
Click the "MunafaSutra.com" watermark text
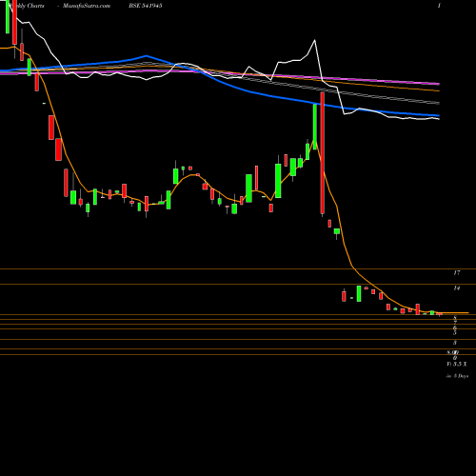[x=87, y=6]
